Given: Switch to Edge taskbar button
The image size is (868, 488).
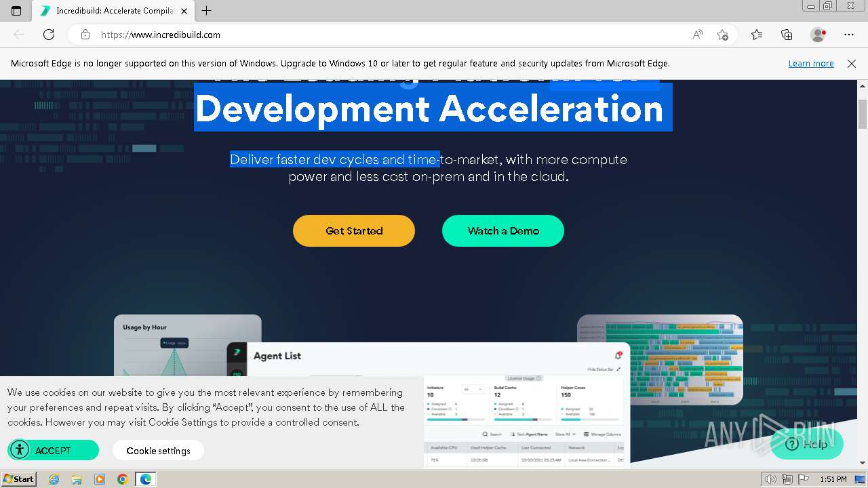Looking at the screenshot, I should tap(146, 479).
